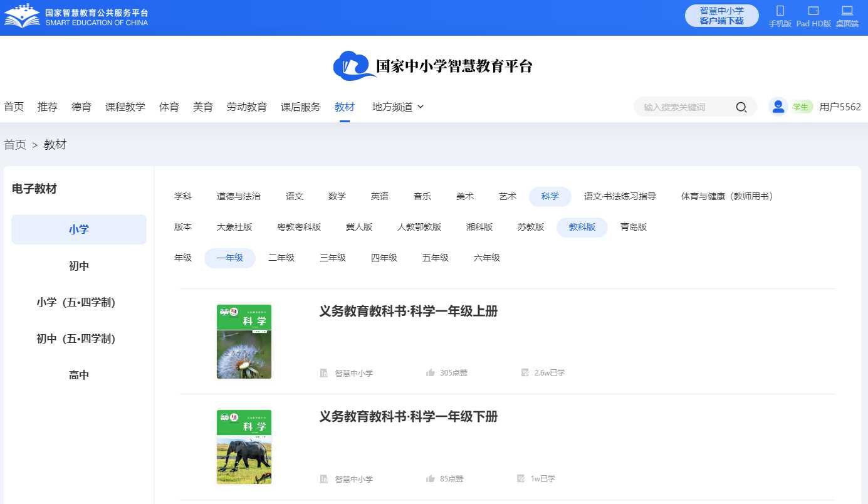Choose the 冀人版 edition

tap(359, 227)
